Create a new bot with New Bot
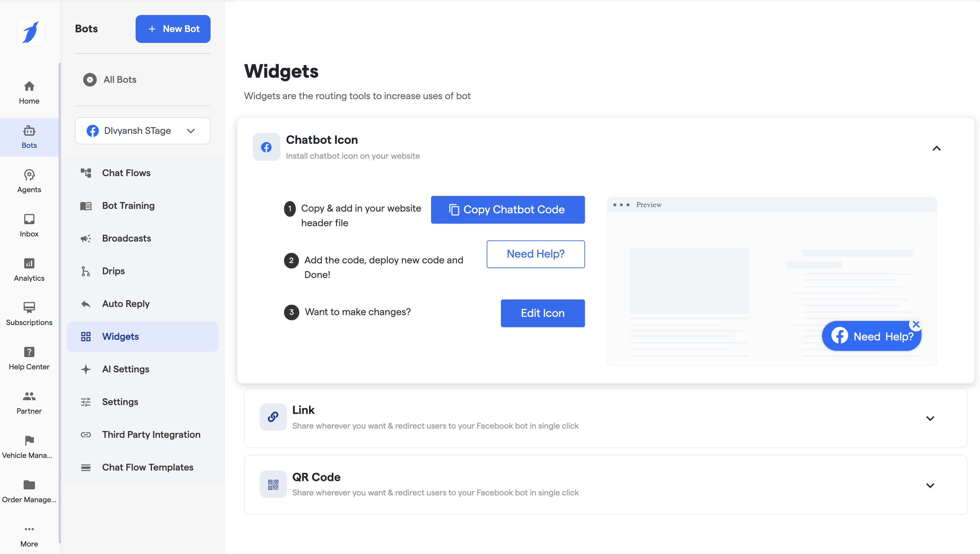The height and width of the screenshot is (554, 980). (173, 29)
